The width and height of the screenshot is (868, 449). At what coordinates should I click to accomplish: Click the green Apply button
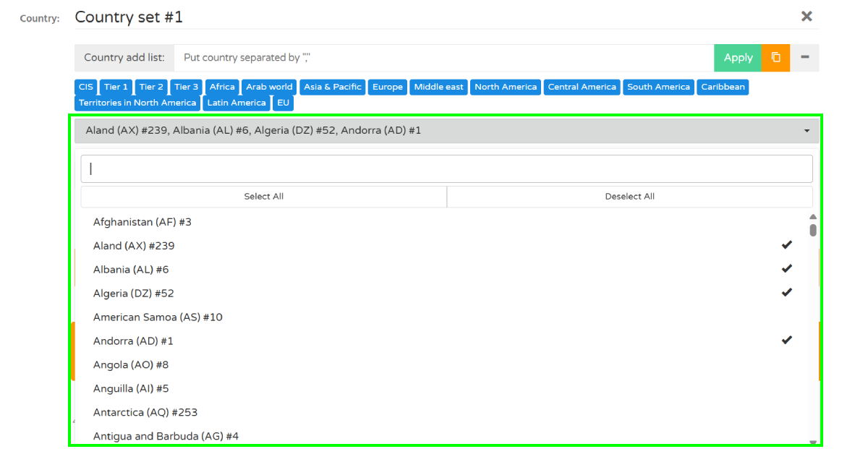(x=738, y=58)
